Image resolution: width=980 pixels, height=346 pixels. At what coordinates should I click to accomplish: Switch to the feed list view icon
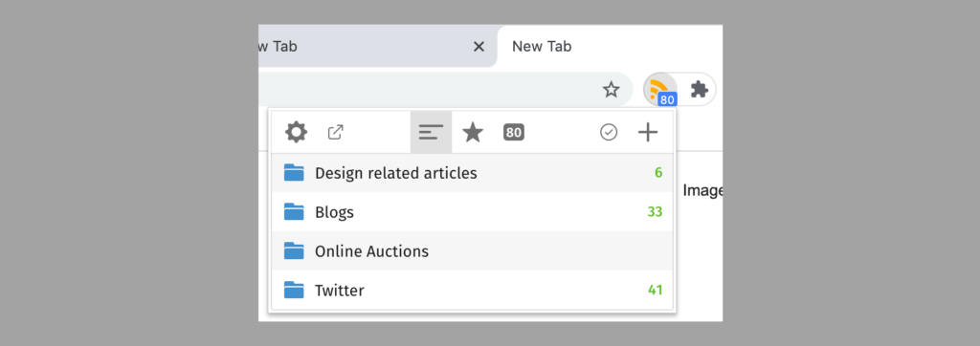(x=432, y=133)
